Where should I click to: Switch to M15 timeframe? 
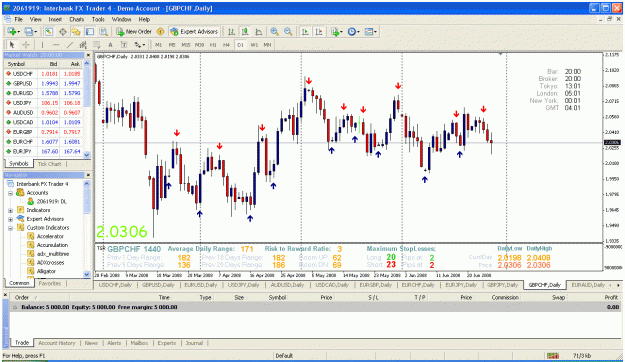[186, 45]
